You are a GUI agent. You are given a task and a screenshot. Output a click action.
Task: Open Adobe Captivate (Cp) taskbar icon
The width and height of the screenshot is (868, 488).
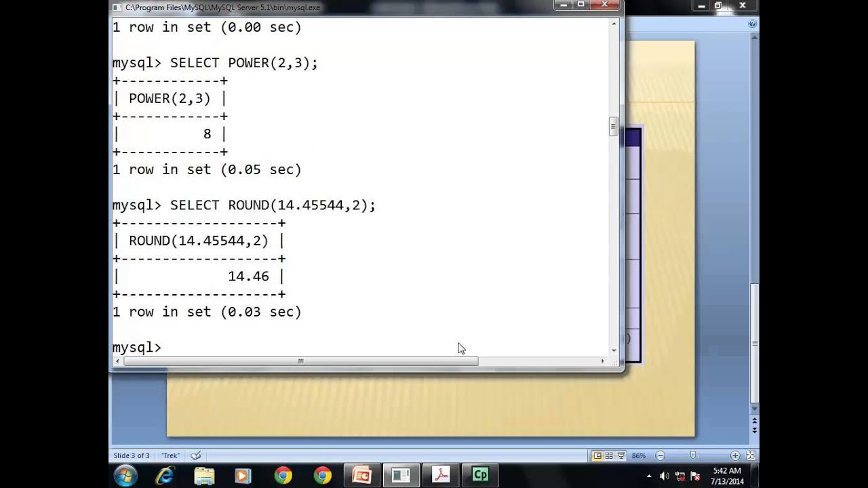(x=480, y=476)
